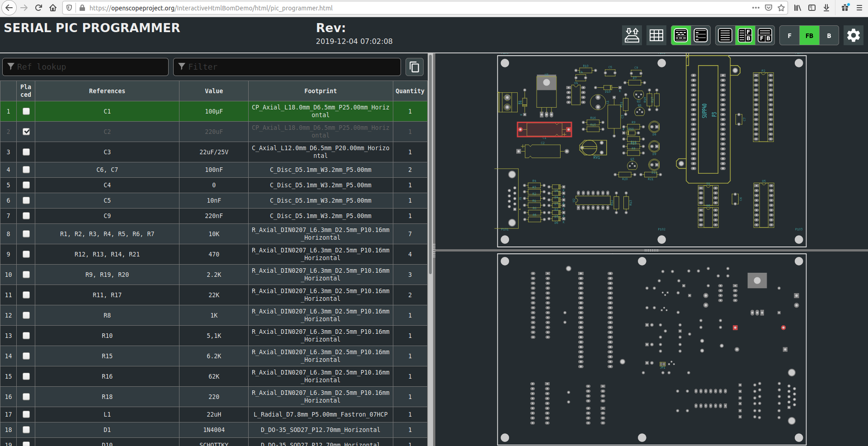The height and width of the screenshot is (446, 868).
Task: Mark R8 as placed
Action: 26,315
